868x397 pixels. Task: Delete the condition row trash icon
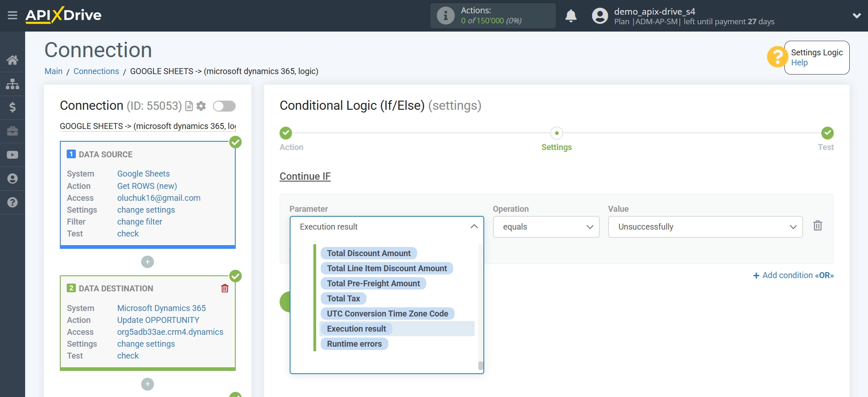[818, 225]
